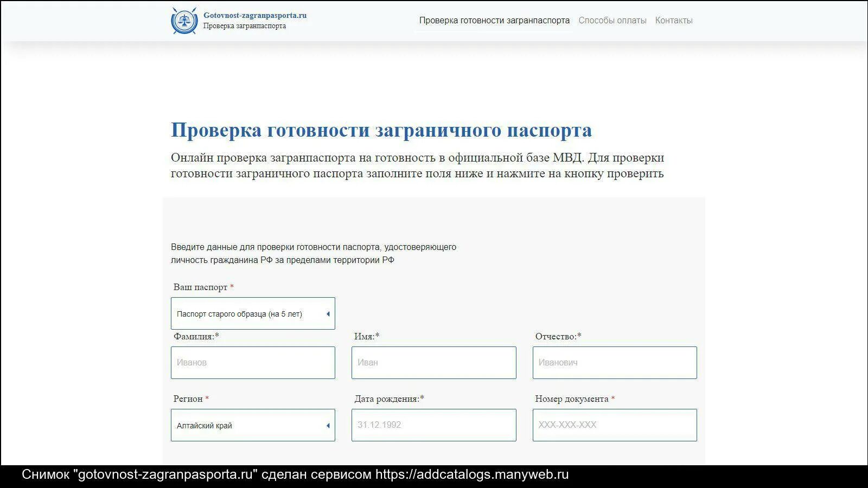Focus the Дата рождения input field

coord(434,425)
